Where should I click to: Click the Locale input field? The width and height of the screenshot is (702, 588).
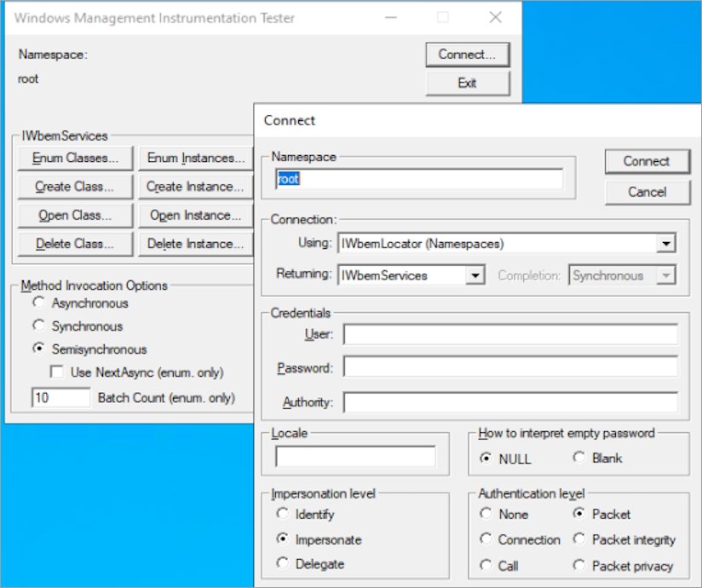(x=355, y=457)
